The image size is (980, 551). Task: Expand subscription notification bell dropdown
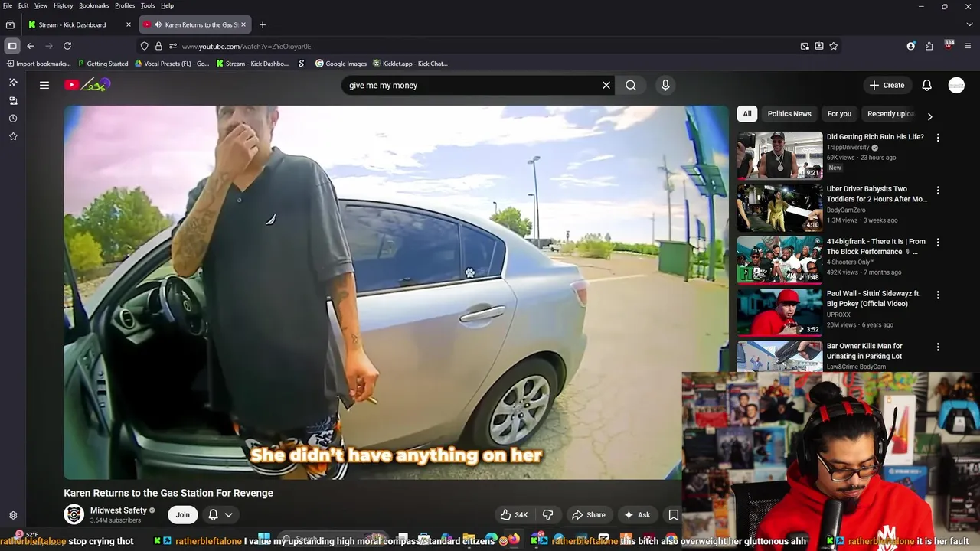coord(220,514)
